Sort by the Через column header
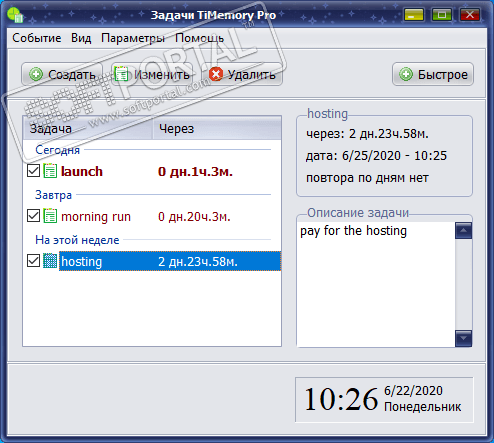This screenshot has width=494, height=443. click(217, 128)
